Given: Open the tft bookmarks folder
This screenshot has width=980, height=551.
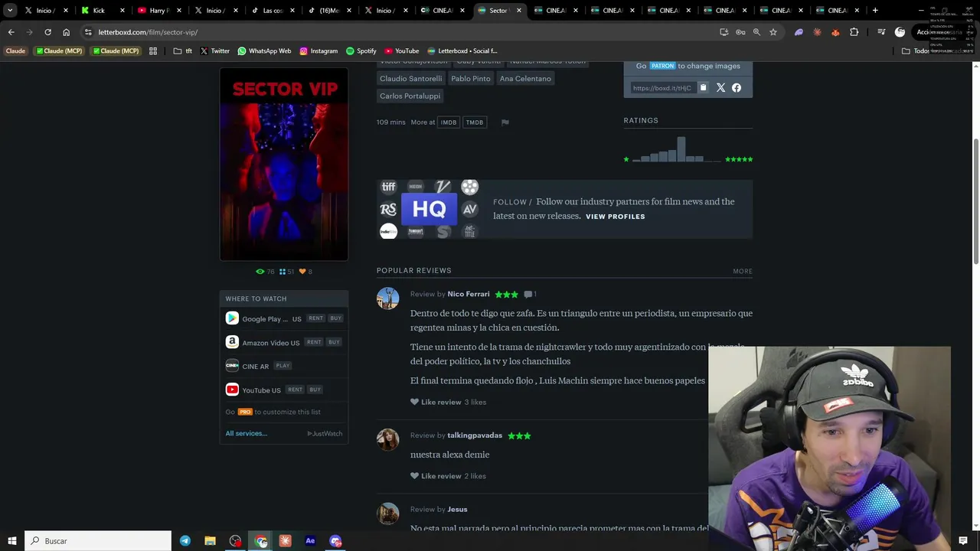Looking at the screenshot, I should point(183,51).
